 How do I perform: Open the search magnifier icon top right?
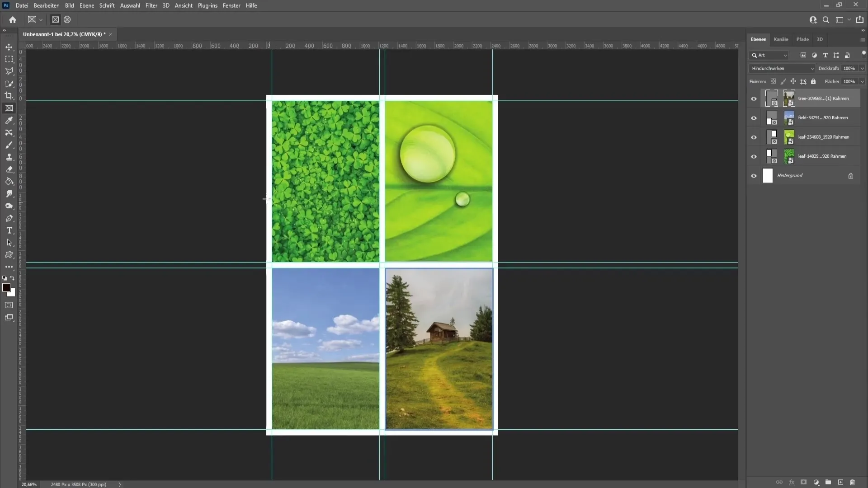click(826, 20)
